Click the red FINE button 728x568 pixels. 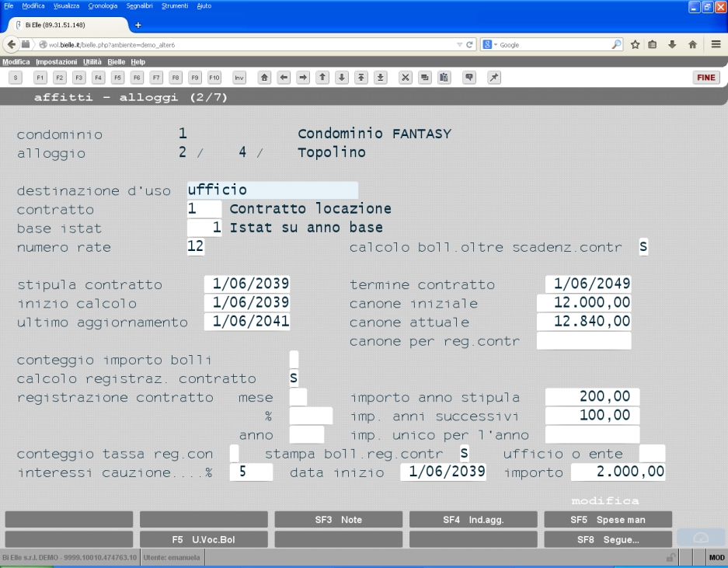coord(705,78)
